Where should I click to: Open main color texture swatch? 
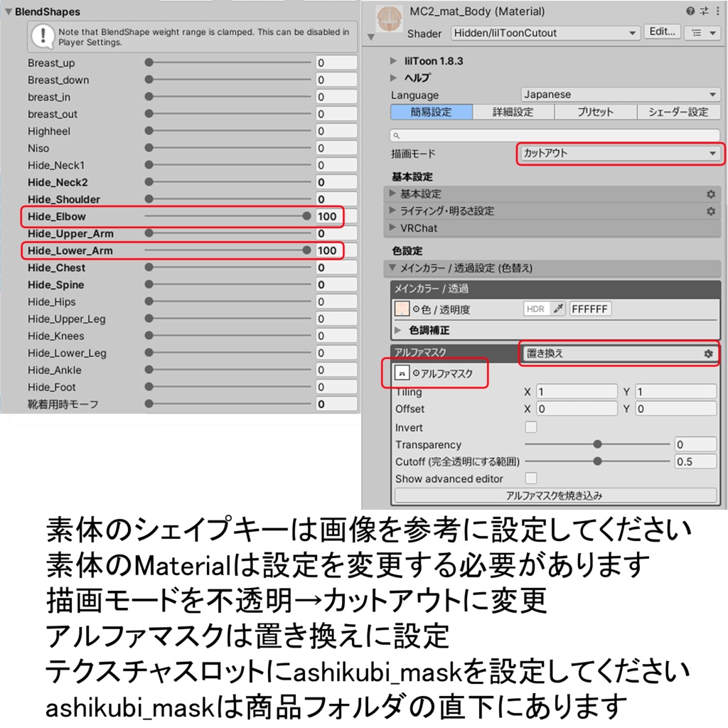(402, 309)
